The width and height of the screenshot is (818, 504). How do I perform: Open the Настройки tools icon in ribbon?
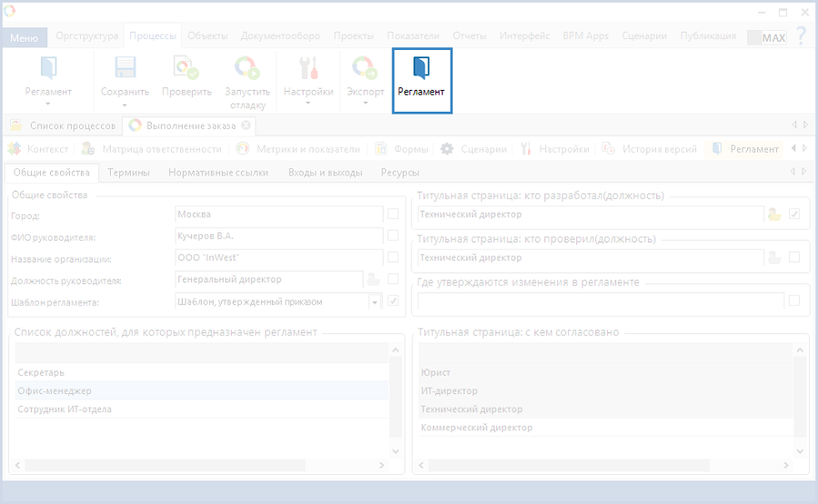[308, 69]
